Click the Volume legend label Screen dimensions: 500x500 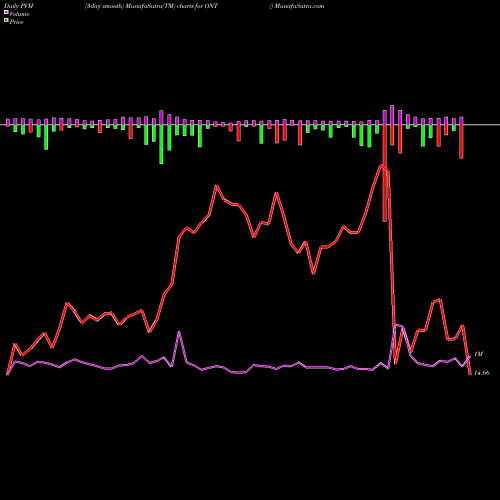coord(19,14)
